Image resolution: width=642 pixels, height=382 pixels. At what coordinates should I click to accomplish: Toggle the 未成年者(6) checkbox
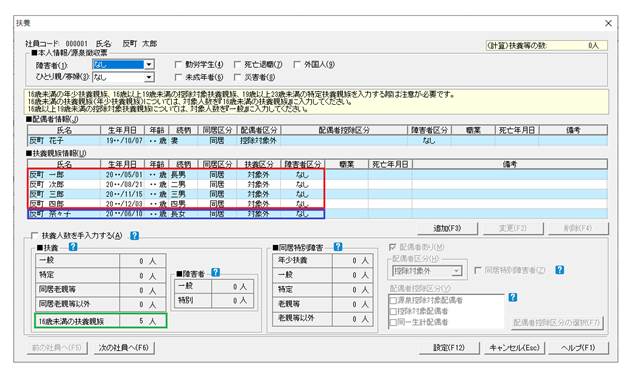click(178, 77)
